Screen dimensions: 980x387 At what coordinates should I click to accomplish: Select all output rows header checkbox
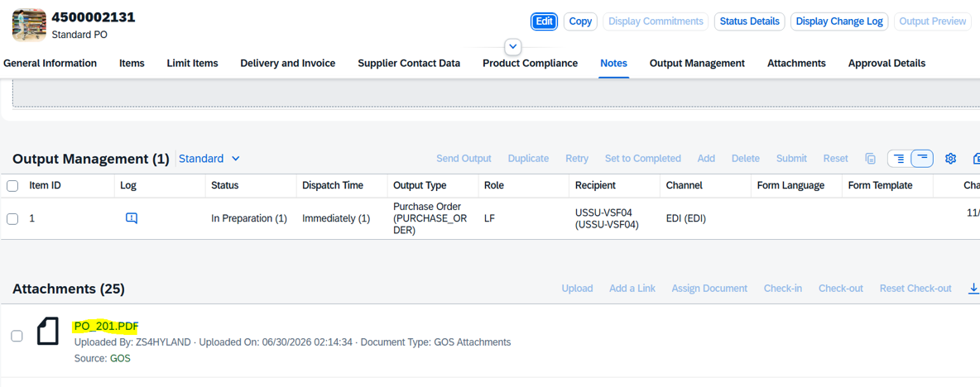(x=12, y=185)
